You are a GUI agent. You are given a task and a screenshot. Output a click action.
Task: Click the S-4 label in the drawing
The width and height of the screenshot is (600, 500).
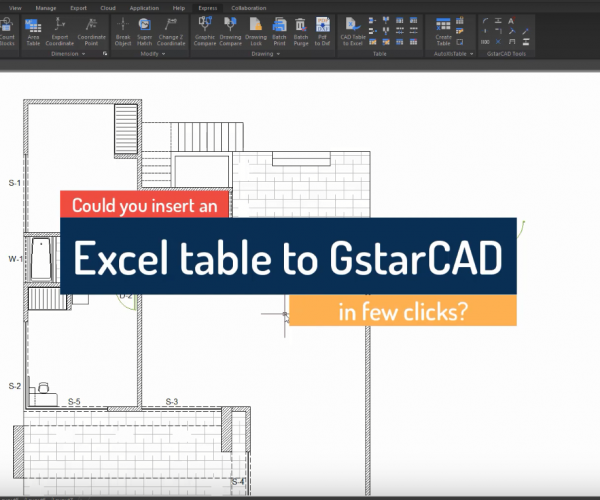[x=238, y=482]
